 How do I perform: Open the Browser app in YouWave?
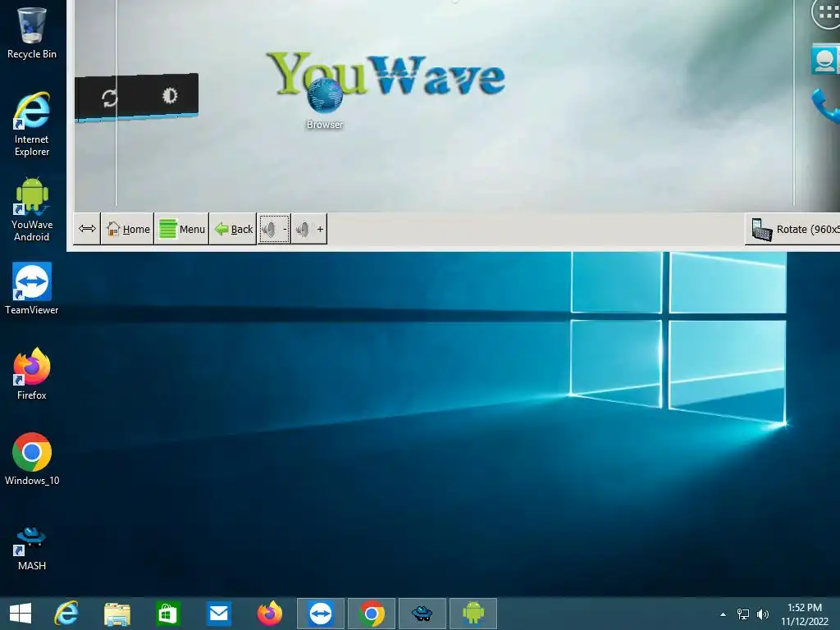(325, 104)
